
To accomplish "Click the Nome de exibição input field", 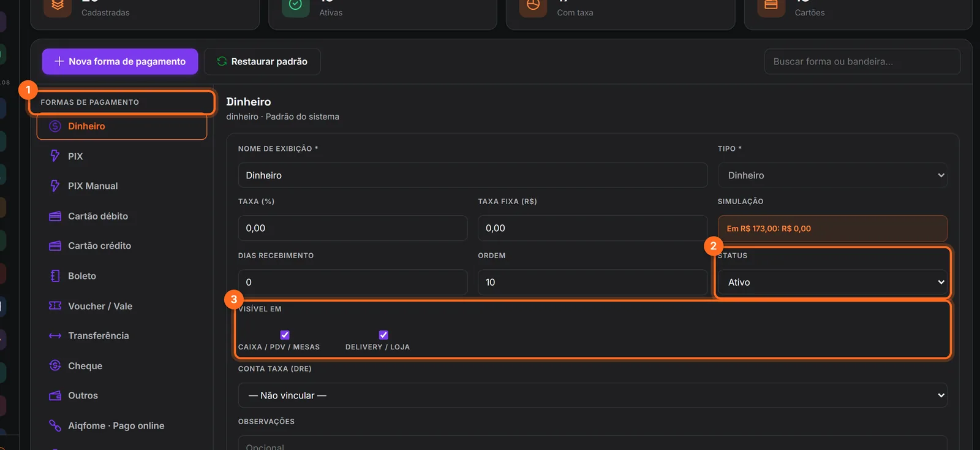I will pos(473,175).
